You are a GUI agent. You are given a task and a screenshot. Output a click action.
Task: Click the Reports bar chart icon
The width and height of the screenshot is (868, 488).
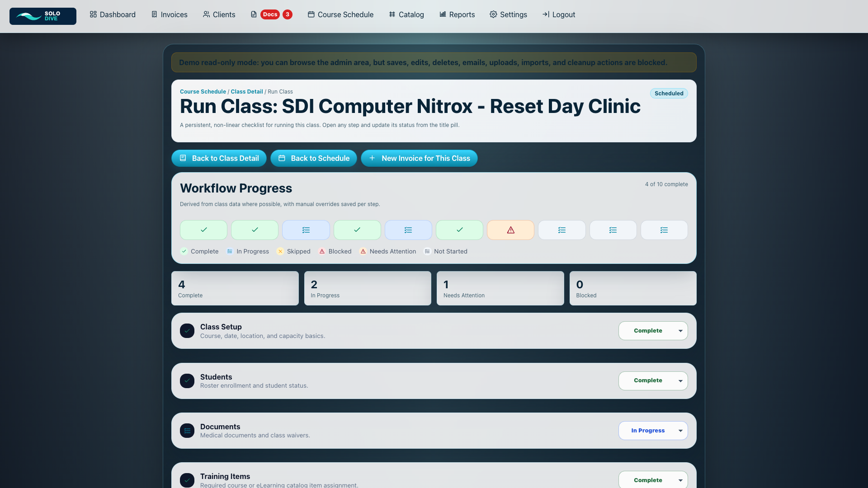click(443, 14)
